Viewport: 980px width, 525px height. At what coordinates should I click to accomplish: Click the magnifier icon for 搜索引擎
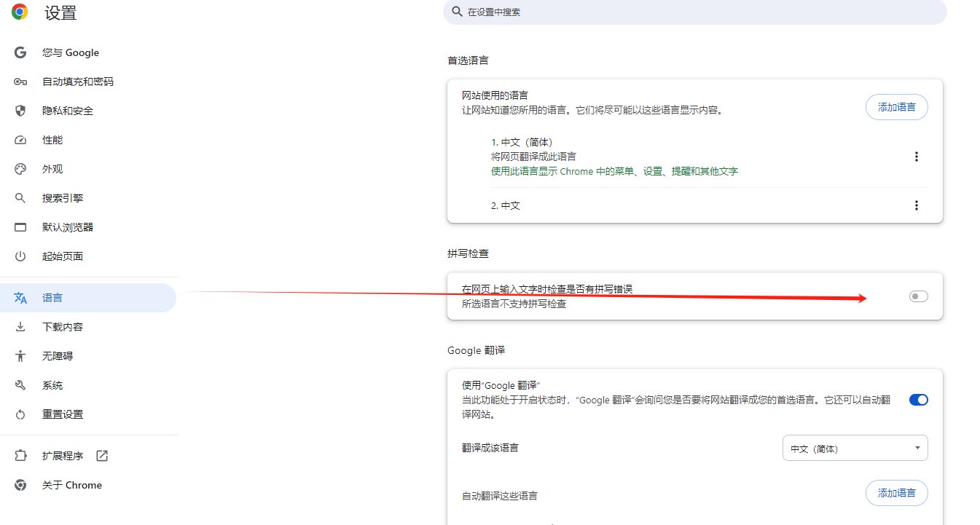point(20,198)
